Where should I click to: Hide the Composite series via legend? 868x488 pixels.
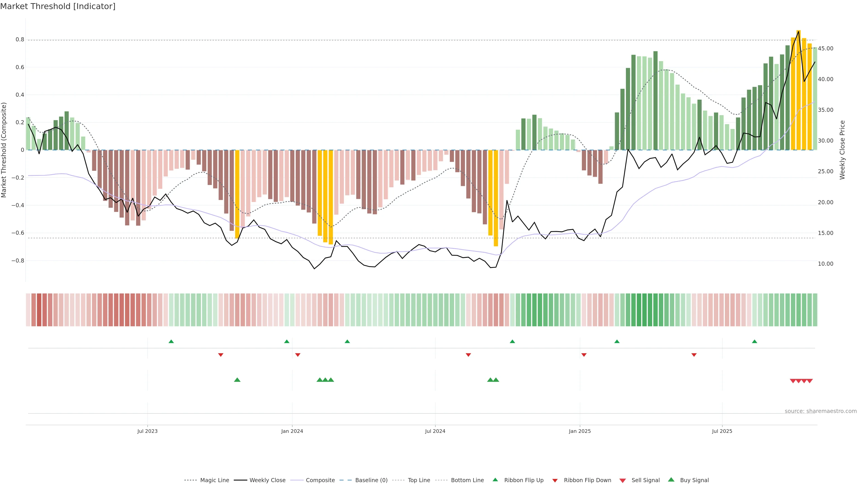click(320, 480)
